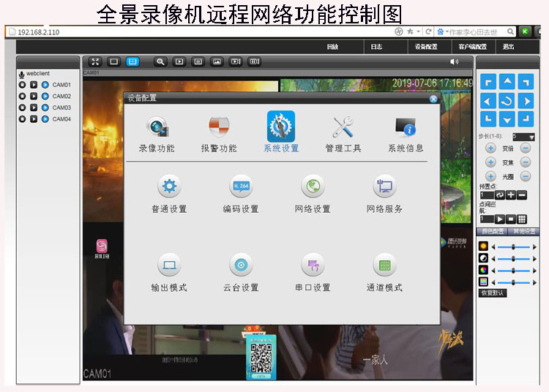Select 录像功能 recording function icon
Screen dimensions: 549x392
157,128
